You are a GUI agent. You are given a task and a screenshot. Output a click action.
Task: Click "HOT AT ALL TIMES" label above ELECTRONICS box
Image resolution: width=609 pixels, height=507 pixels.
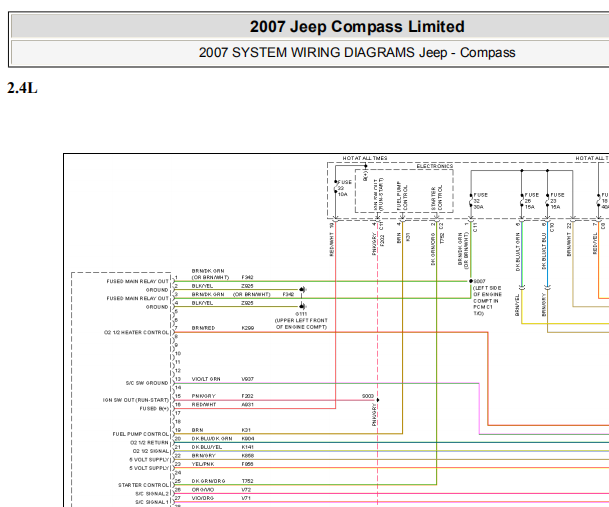click(365, 158)
